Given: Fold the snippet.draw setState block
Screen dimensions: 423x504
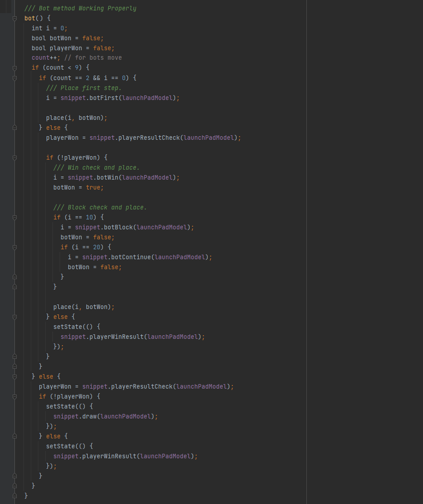Looking at the screenshot, I should (14, 396).
